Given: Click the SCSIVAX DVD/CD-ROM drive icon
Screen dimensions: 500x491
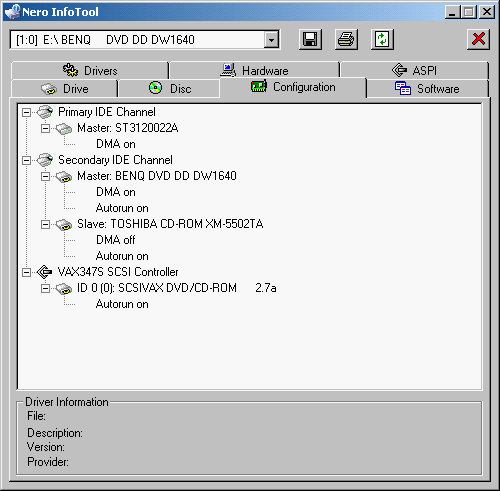Looking at the screenshot, I should 64,289.
